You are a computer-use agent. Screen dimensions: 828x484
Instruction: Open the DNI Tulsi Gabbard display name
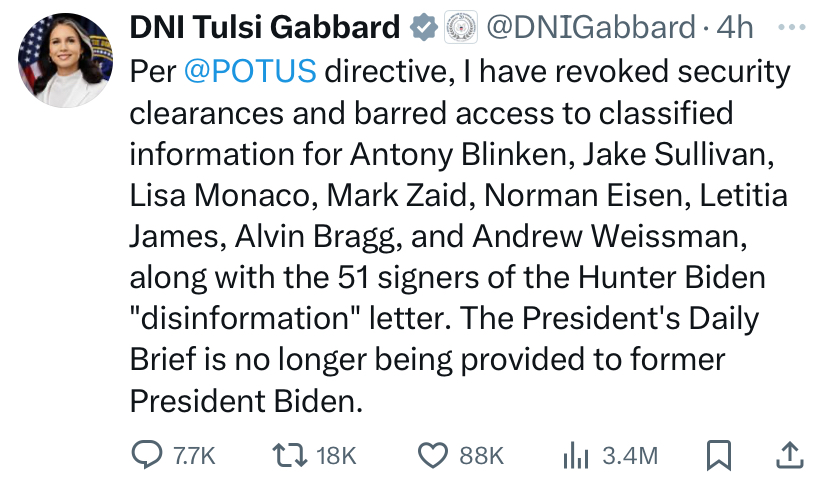[x=265, y=27]
